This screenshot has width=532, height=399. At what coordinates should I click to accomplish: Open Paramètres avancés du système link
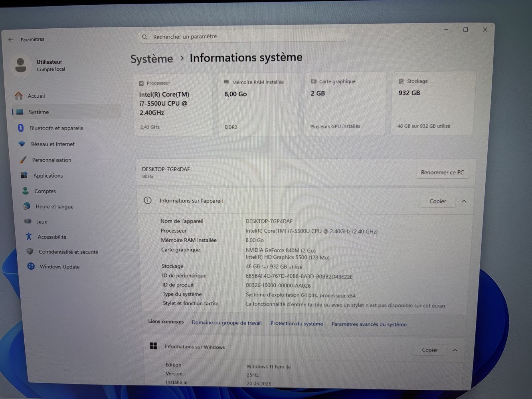(x=369, y=324)
